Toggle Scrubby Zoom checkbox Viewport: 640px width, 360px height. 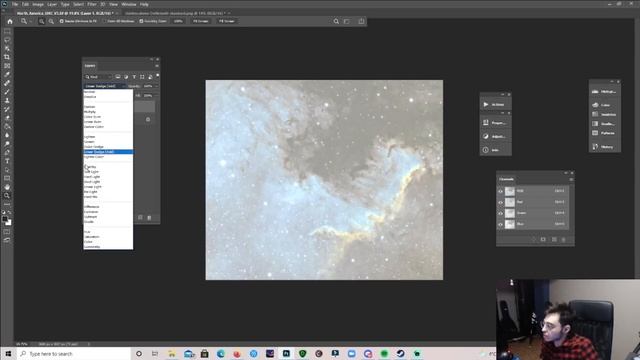pyautogui.click(x=141, y=21)
